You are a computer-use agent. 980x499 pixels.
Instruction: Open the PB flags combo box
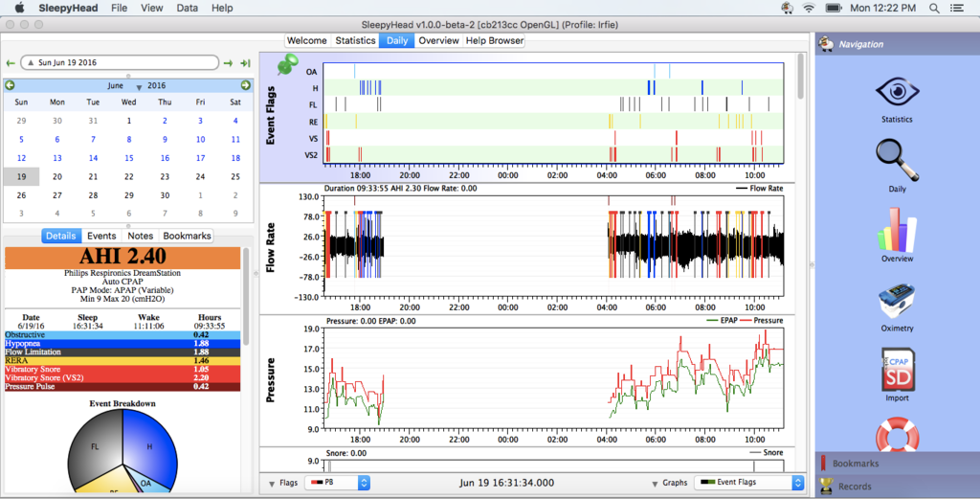click(x=338, y=483)
